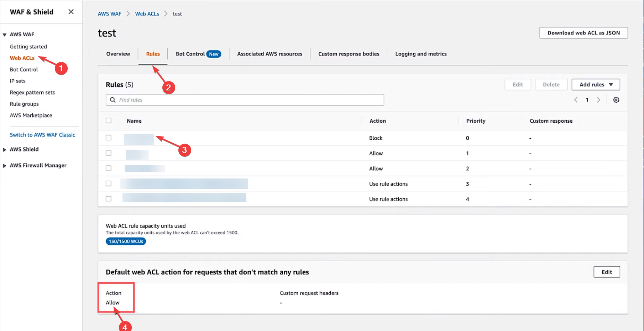Click the default action value Allow
644x331 pixels.
tap(112, 303)
